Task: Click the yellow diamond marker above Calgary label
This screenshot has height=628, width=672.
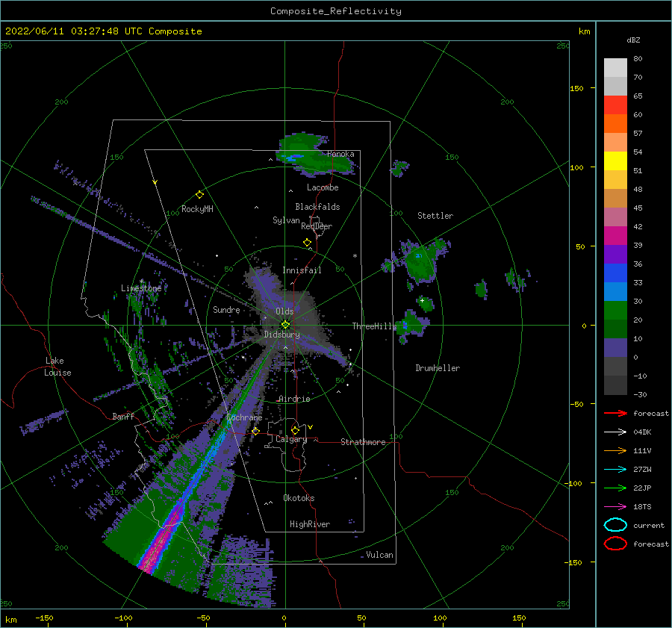Action: click(x=295, y=430)
